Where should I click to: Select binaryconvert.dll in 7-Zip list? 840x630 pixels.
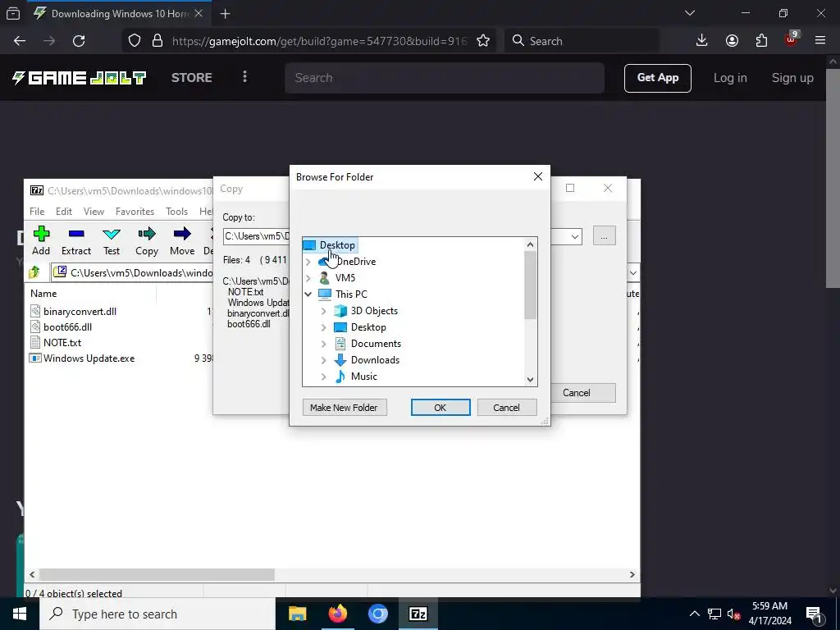point(80,311)
